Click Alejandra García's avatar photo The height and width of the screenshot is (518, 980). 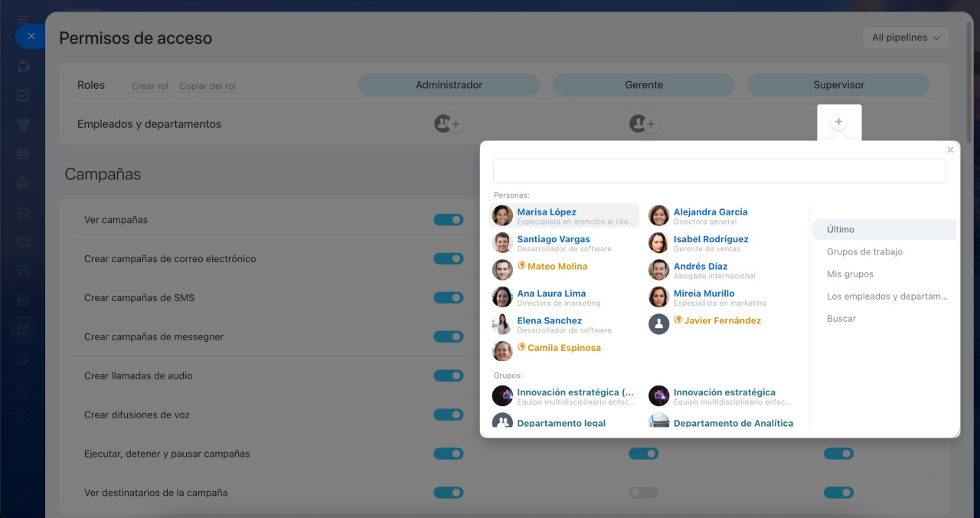click(659, 215)
